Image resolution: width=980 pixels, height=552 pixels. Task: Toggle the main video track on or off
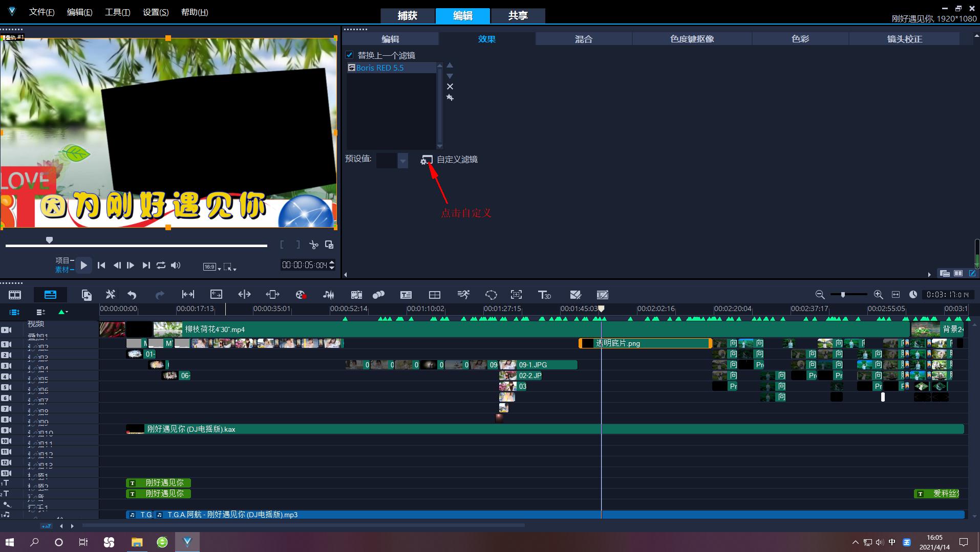click(6, 330)
